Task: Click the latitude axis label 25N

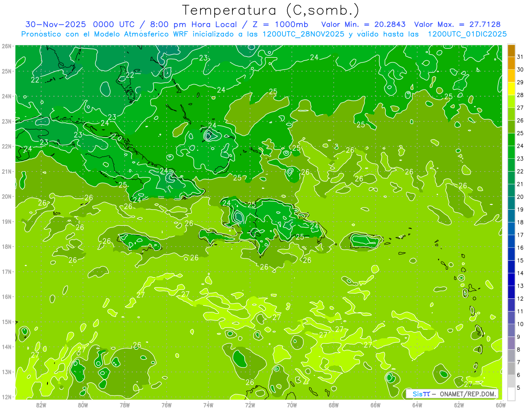Action: 7,71
